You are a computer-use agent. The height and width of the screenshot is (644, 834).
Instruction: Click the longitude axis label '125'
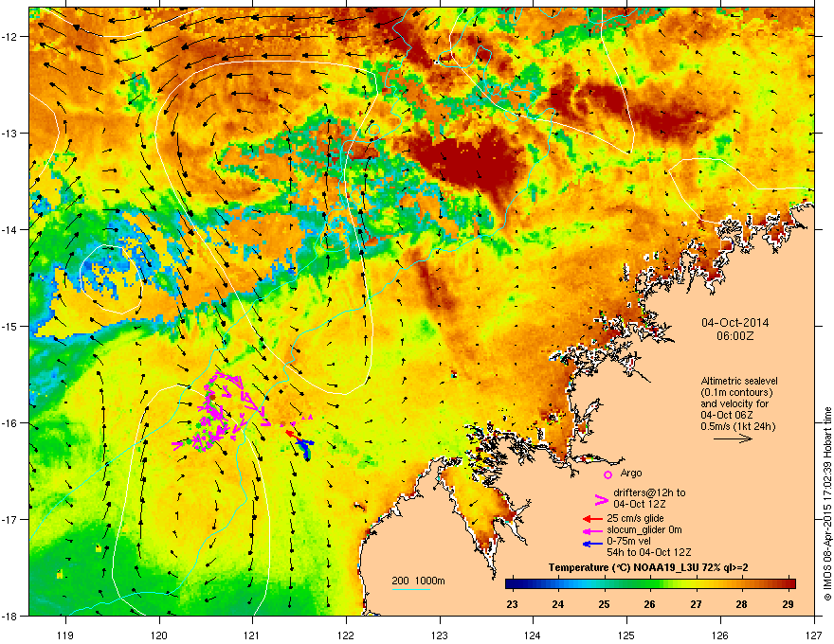click(x=626, y=635)
